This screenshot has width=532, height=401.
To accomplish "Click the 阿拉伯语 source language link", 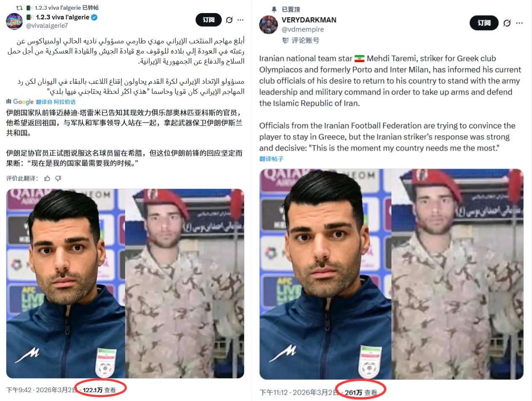I will (64, 102).
